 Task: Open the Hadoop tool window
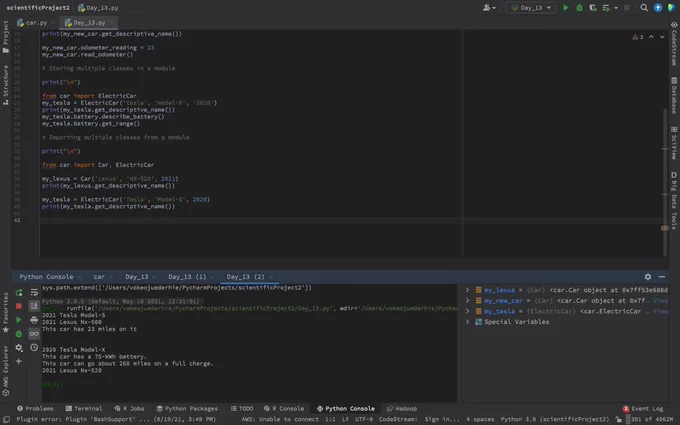402,409
